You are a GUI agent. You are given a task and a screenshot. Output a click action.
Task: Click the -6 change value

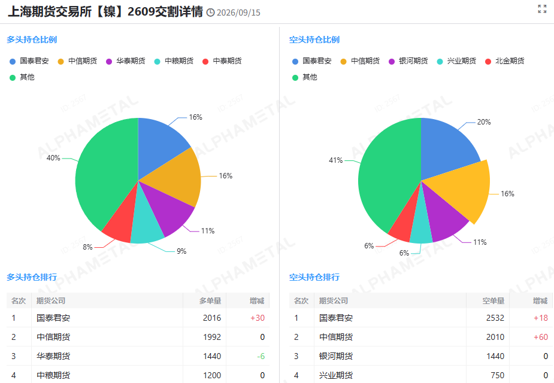[261, 356]
